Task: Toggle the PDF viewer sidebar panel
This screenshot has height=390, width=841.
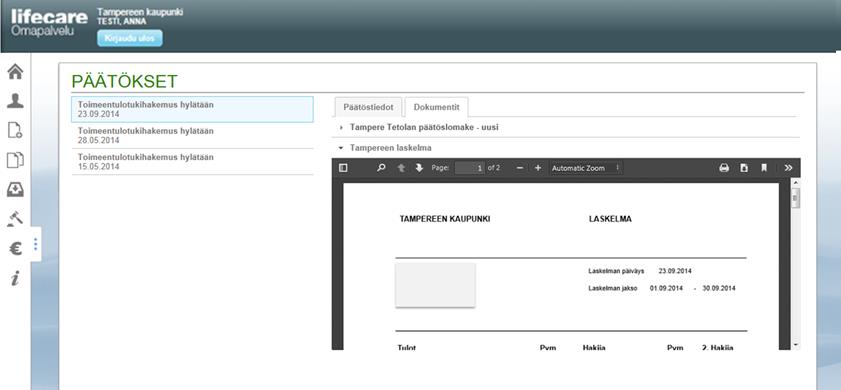Action: (343, 168)
